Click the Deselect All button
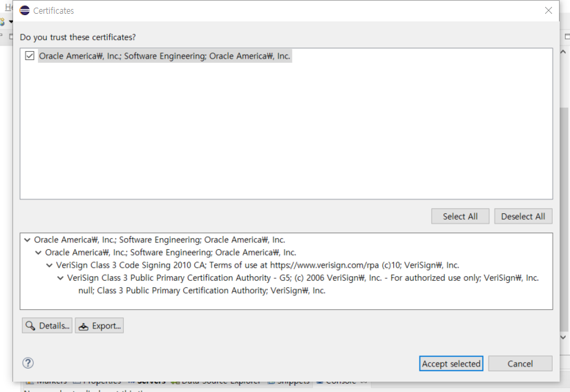This screenshot has height=392, width=570. pos(523,216)
